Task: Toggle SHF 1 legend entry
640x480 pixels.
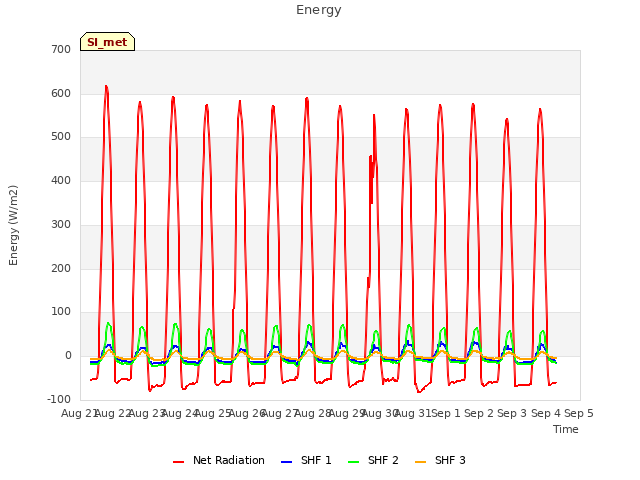Action: [306, 460]
